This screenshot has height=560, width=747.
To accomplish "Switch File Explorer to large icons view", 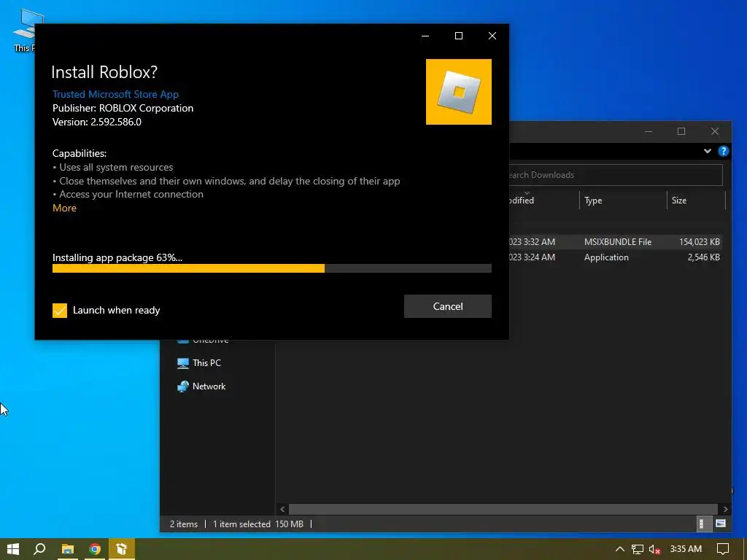I will tap(721, 524).
